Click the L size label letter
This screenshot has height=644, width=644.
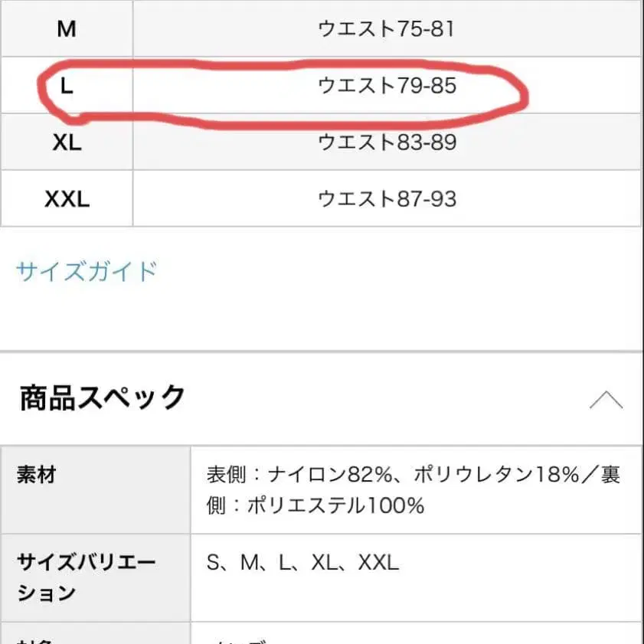(x=67, y=86)
